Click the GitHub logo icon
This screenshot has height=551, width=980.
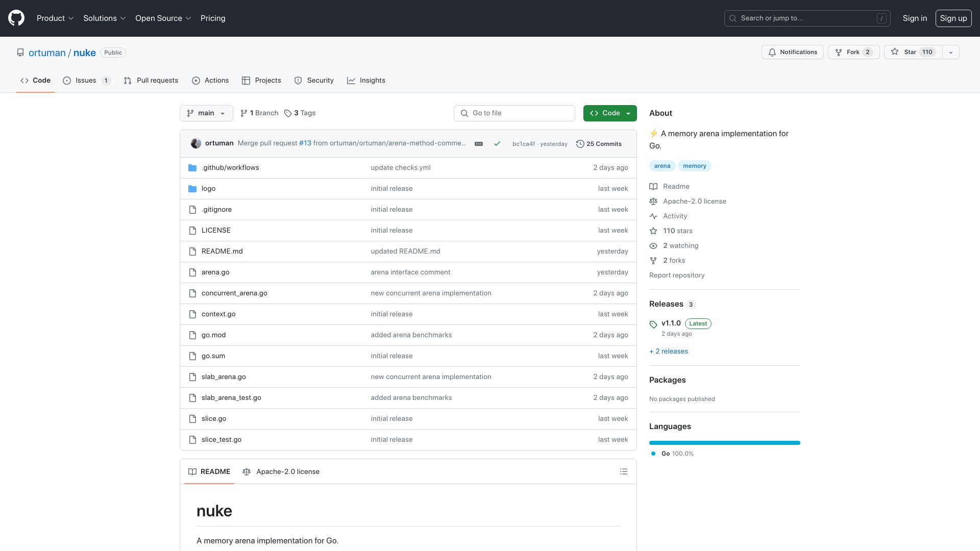click(16, 18)
